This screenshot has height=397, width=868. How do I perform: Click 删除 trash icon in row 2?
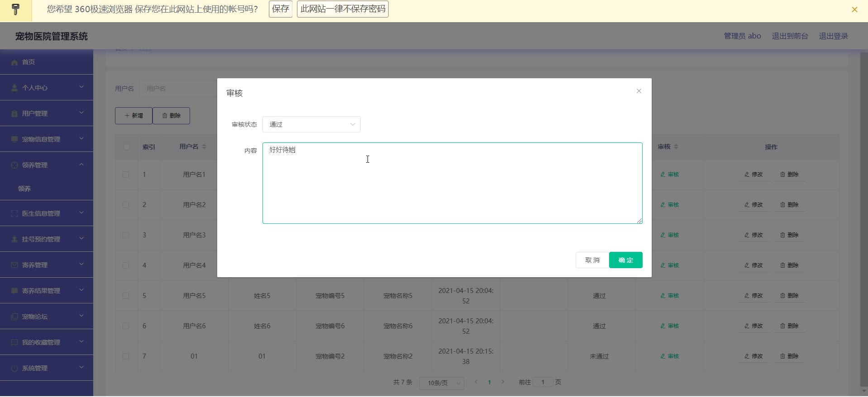point(782,205)
